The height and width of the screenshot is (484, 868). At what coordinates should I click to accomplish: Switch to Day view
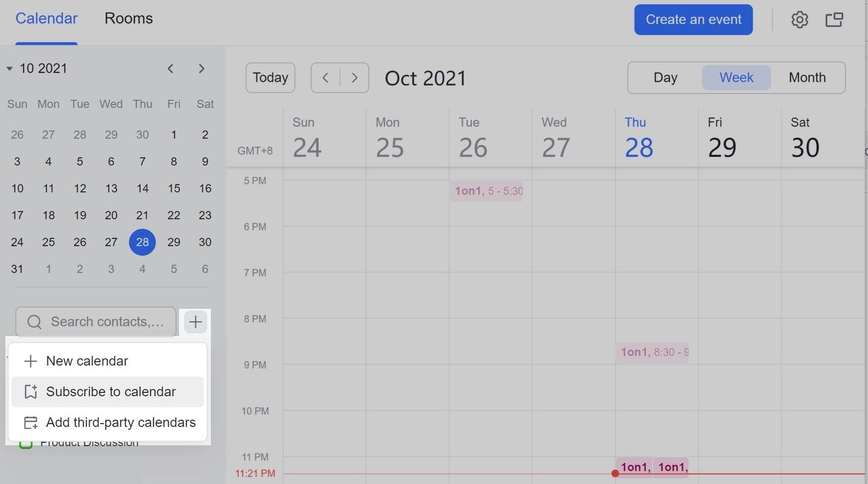(x=665, y=77)
